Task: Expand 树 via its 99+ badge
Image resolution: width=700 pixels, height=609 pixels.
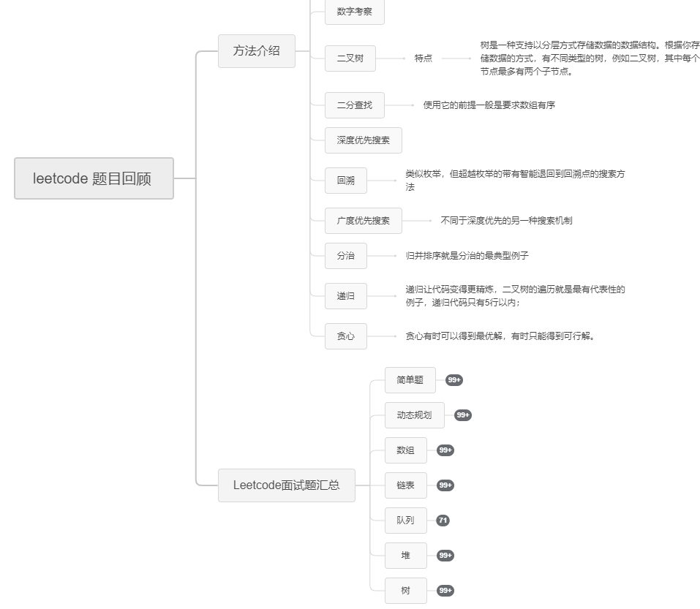Action: 445,590
